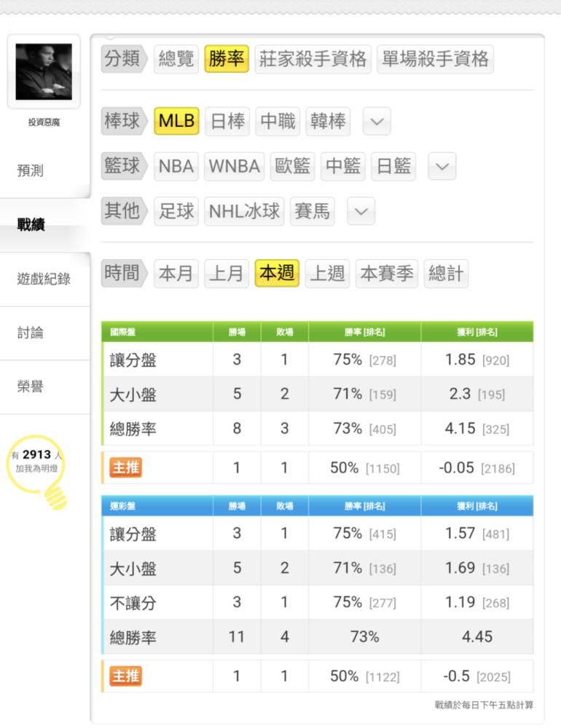Viewport: 561px width, 728px height.
Task: Select the NBA league filter
Action: click(176, 166)
